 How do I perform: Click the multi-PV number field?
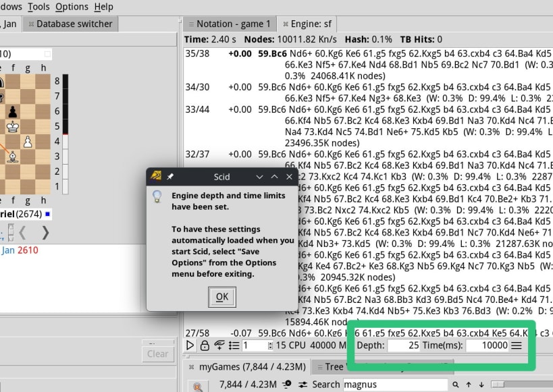pos(255,345)
